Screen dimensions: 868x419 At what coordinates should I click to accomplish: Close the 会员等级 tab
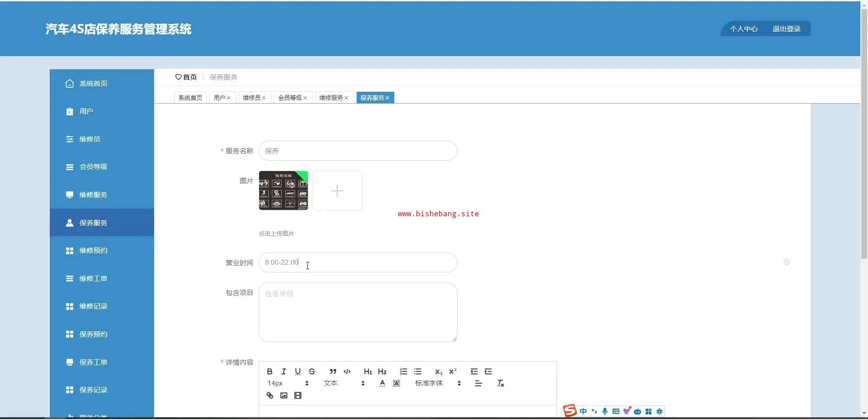[x=305, y=98]
